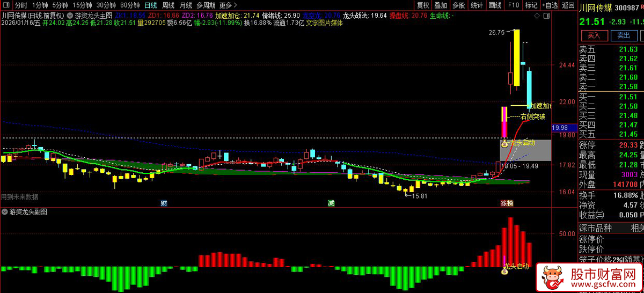Screen dimensions: 644x293
Task: Switch to 5分钟 period
Action: 61,5
